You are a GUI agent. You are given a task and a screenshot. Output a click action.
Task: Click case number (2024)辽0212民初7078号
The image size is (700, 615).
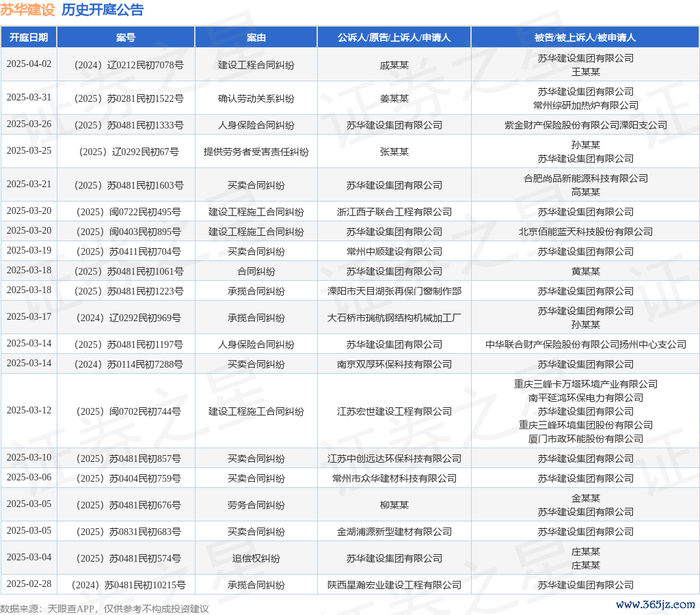(129, 65)
